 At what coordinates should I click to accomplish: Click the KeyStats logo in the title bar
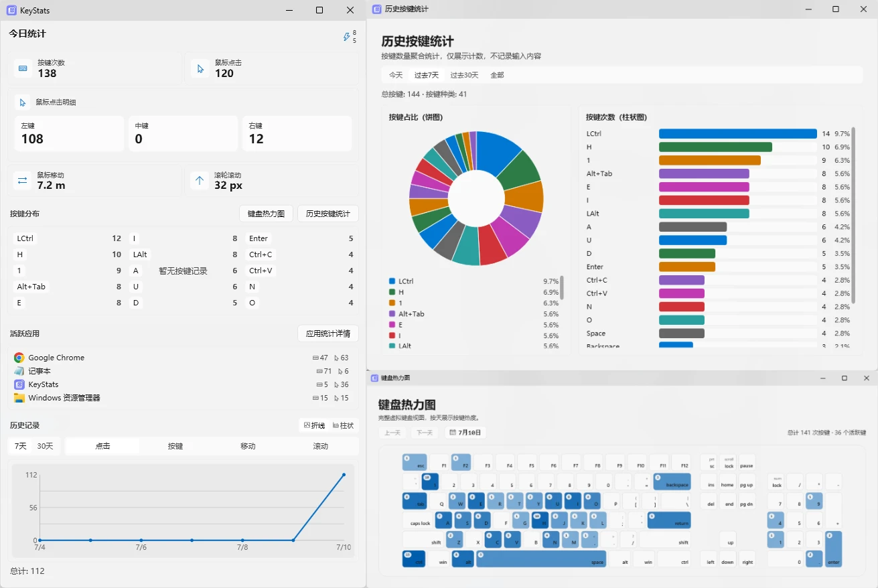click(11, 10)
